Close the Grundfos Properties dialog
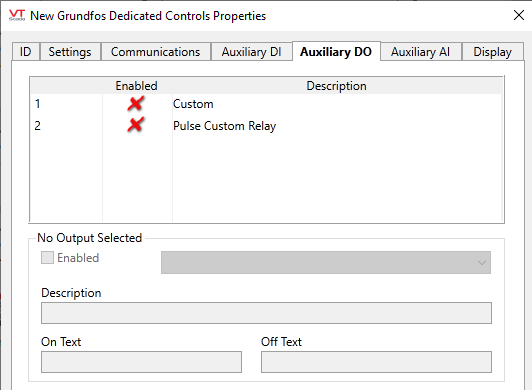The width and height of the screenshot is (532, 390). click(519, 15)
